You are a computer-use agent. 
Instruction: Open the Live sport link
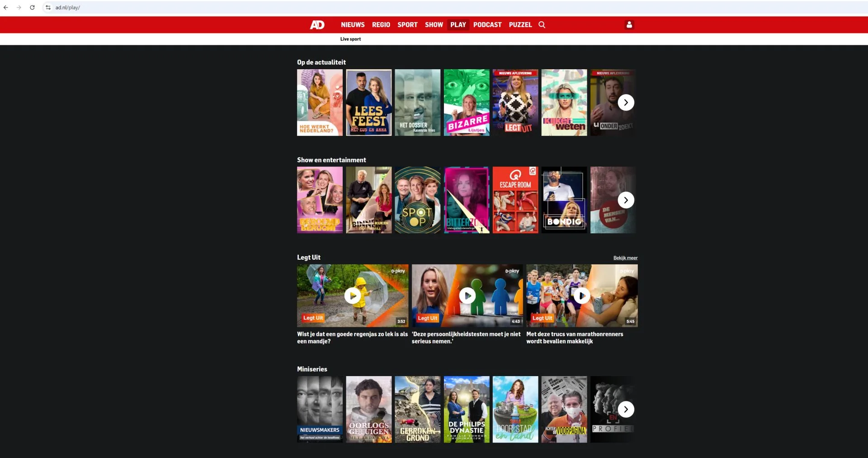pos(350,39)
